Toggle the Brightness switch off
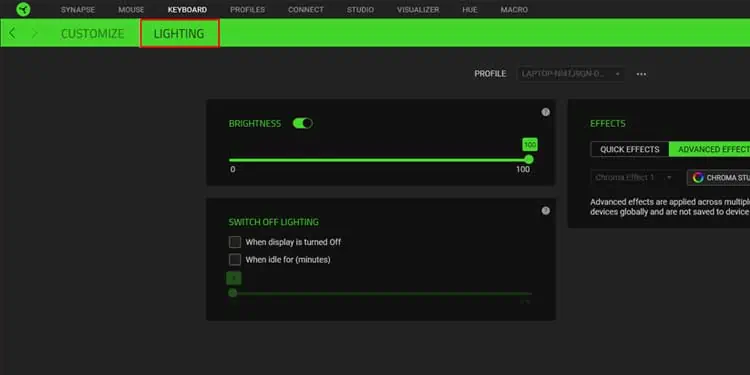750x375 pixels. [x=303, y=123]
